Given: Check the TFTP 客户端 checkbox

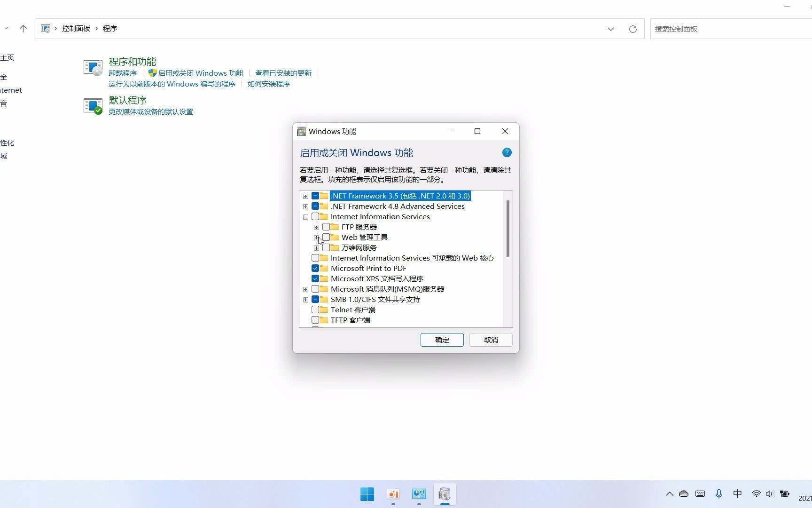Looking at the screenshot, I should [x=315, y=320].
